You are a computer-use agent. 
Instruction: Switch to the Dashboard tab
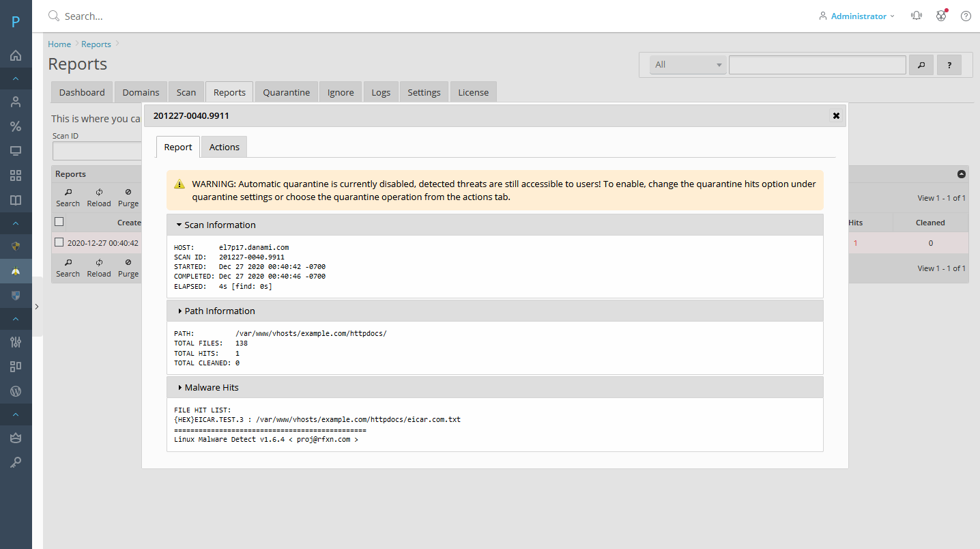point(82,92)
